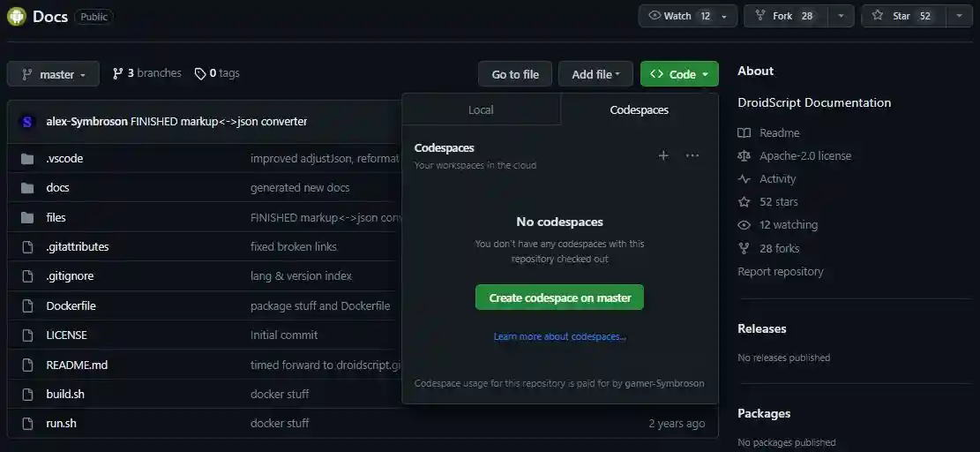
Task: Click the .gitattributes file icon
Action: tap(26, 247)
